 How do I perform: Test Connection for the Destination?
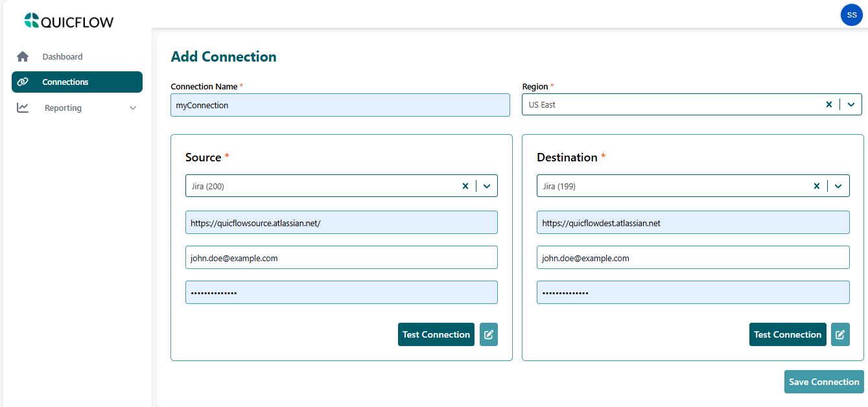click(x=787, y=334)
